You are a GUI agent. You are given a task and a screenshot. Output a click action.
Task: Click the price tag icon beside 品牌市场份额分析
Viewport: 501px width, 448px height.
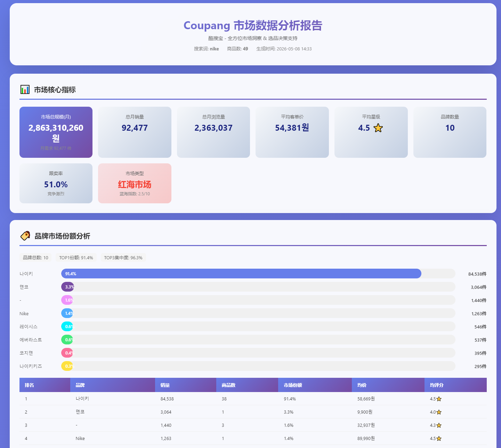(x=25, y=236)
